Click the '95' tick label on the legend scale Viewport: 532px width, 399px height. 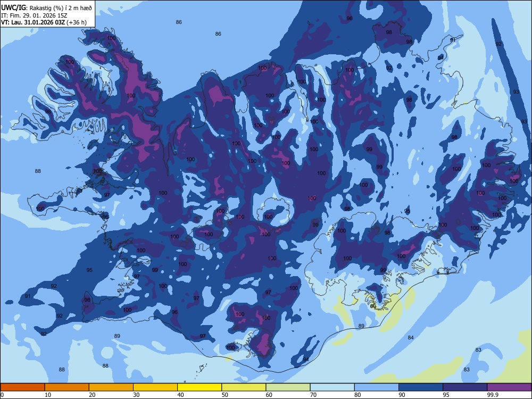[x=446, y=395]
